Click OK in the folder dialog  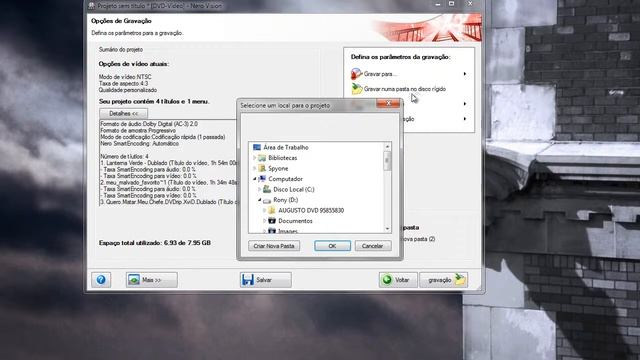pos(332,246)
